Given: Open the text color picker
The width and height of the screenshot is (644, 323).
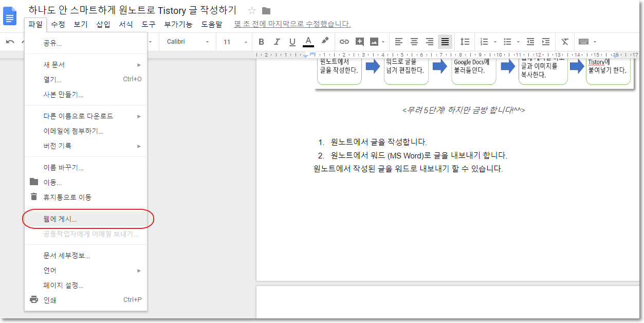Looking at the screenshot, I should (x=308, y=42).
